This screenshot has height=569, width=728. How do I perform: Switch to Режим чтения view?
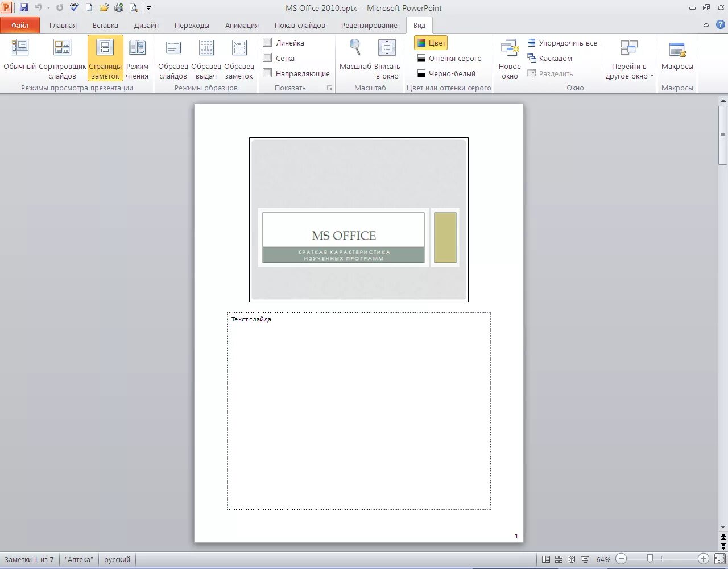click(137, 57)
